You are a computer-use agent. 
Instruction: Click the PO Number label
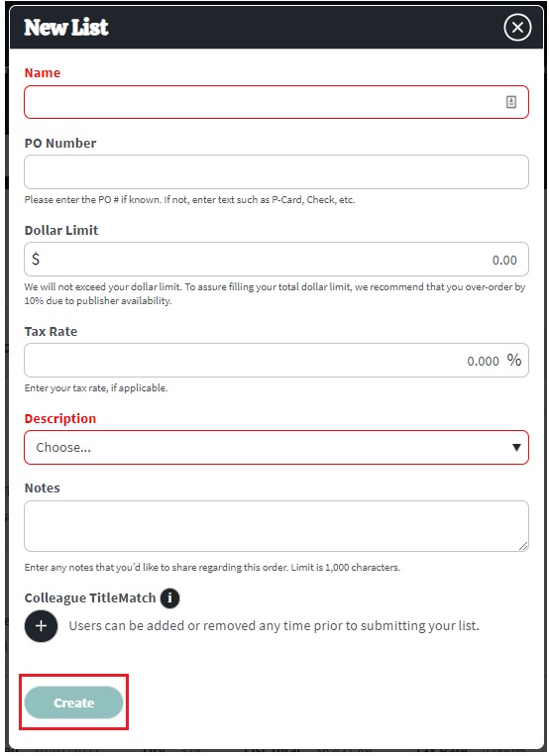click(60, 144)
